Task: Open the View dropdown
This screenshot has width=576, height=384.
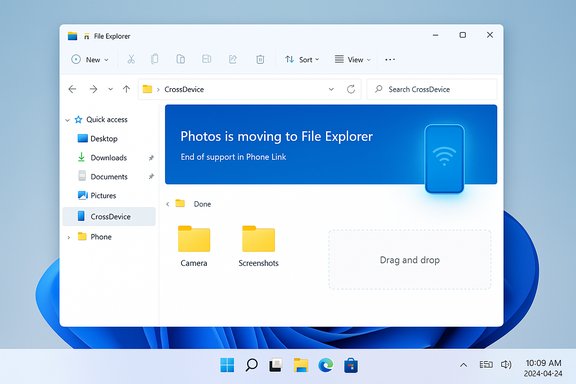Action: click(x=353, y=60)
